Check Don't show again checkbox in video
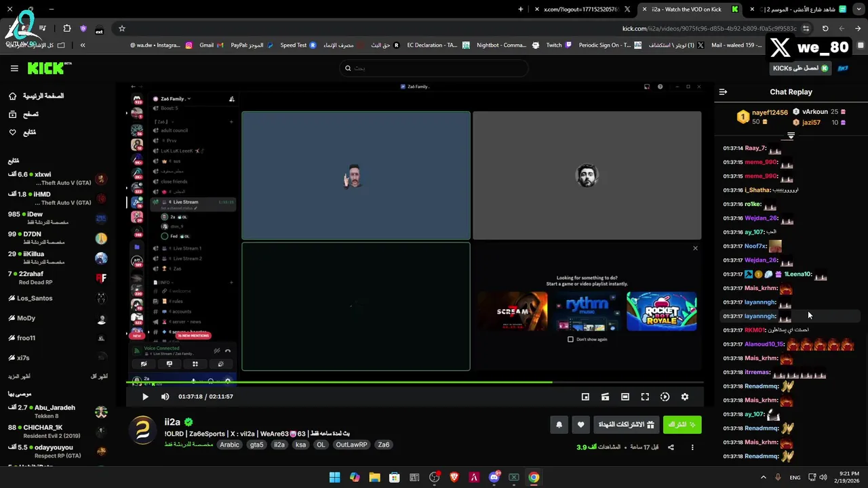Image resolution: width=868 pixels, height=488 pixels. [570, 339]
